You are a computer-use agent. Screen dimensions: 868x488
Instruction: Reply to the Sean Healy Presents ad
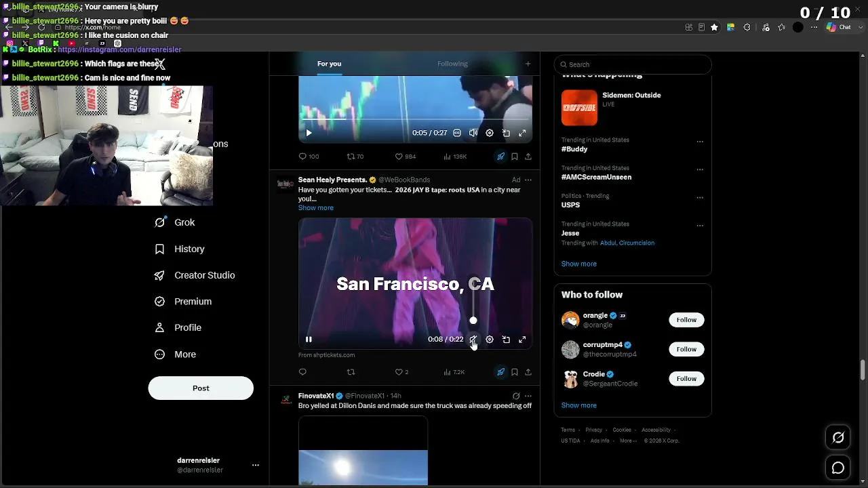[x=303, y=372]
